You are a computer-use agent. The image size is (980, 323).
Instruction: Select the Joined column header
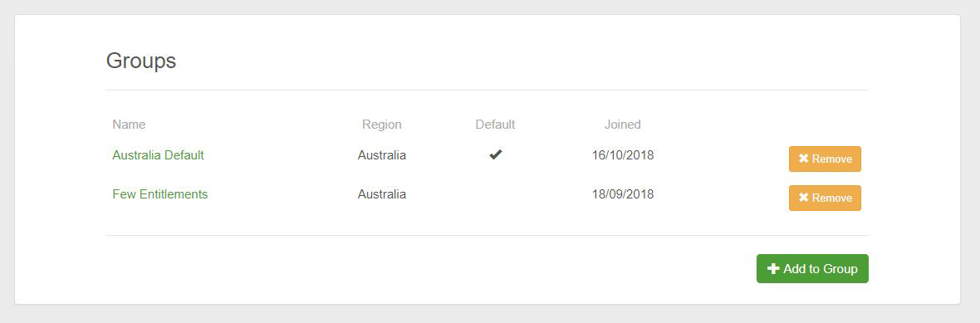(623, 125)
